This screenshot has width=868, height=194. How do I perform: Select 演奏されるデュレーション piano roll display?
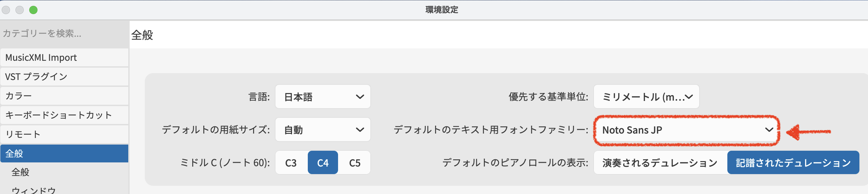[660, 163]
